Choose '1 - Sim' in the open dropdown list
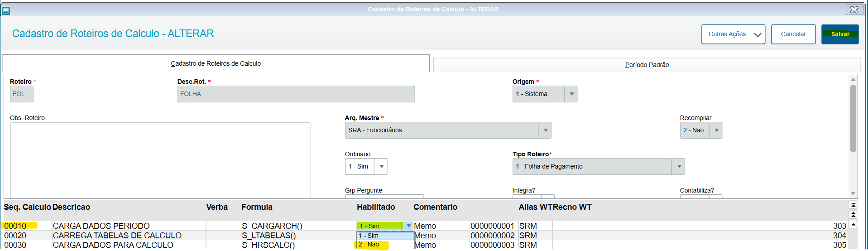This screenshot has height=251, width=868. [x=385, y=236]
